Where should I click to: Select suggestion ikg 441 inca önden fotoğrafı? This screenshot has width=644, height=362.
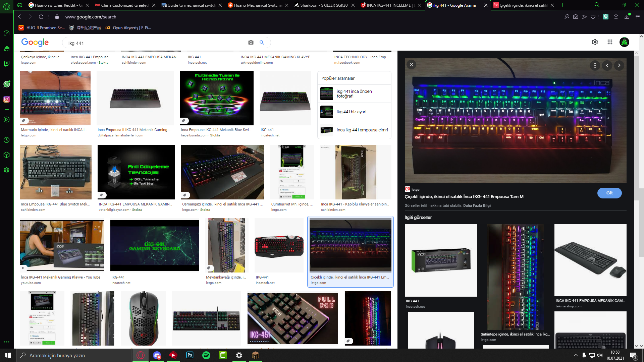pos(354,94)
